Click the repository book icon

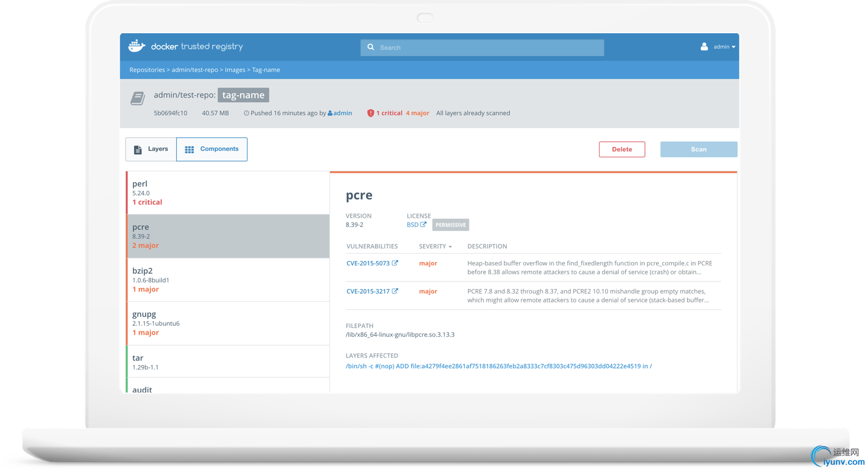(x=138, y=98)
